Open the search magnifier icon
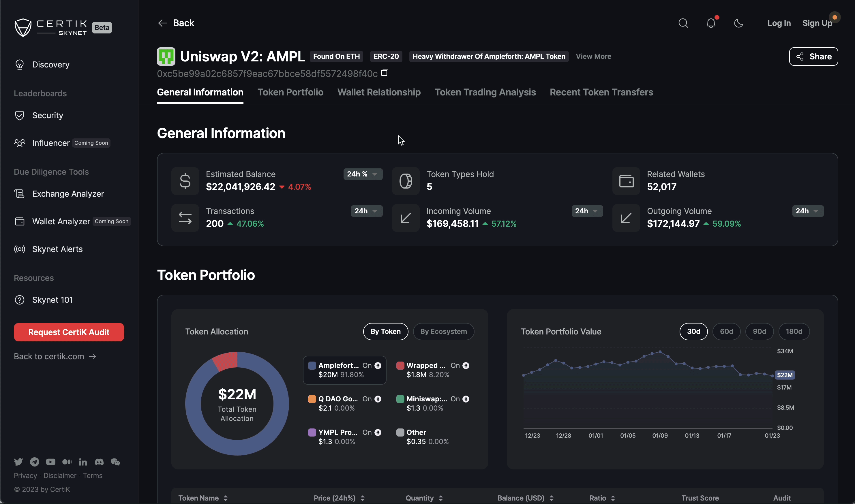This screenshot has width=855, height=504. click(x=683, y=23)
